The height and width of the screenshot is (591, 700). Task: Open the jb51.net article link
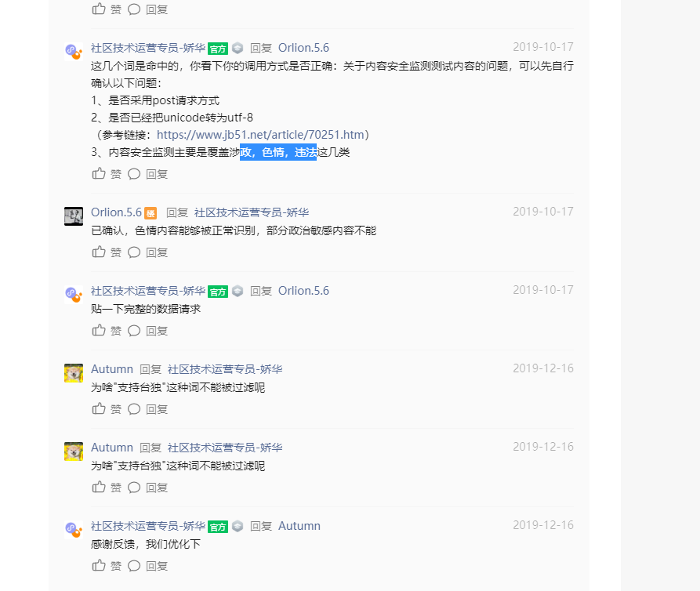260,135
